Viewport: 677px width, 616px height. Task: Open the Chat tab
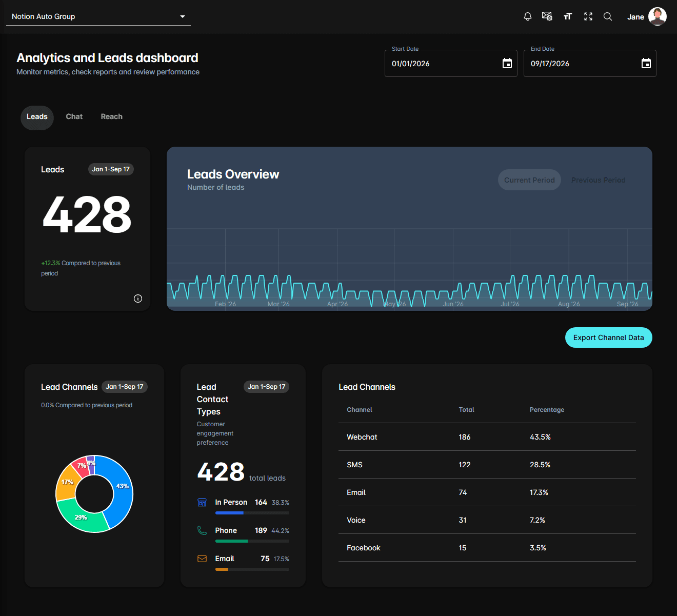[74, 117]
